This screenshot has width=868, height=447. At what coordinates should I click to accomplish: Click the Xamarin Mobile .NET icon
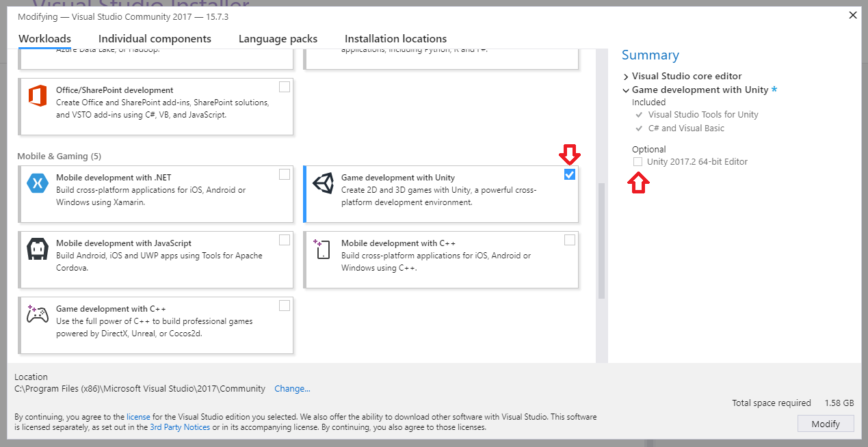click(x=38, y=184)
